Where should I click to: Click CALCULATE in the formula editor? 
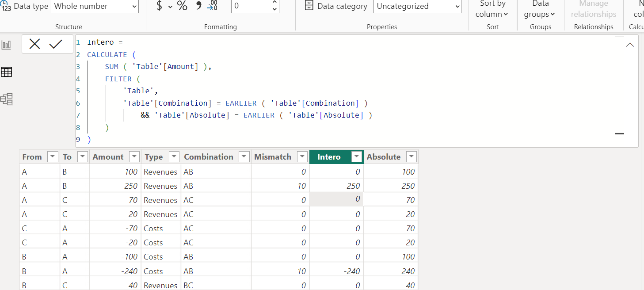tap(107, 55)
